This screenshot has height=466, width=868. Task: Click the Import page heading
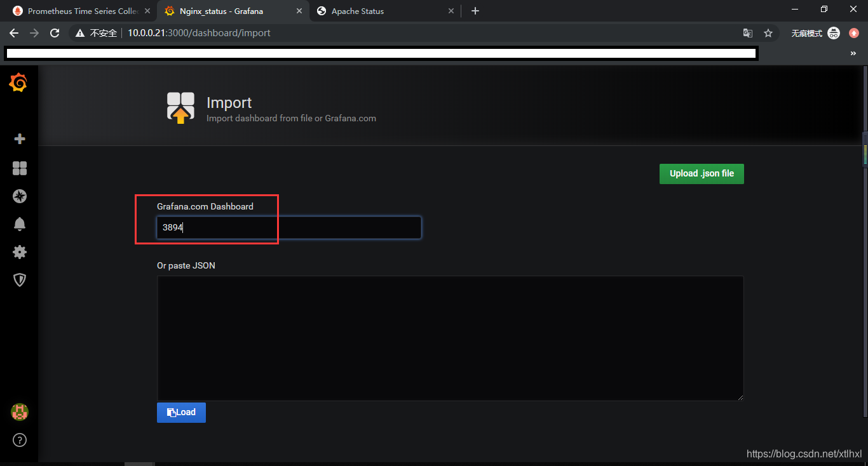[x=229, y=103]
